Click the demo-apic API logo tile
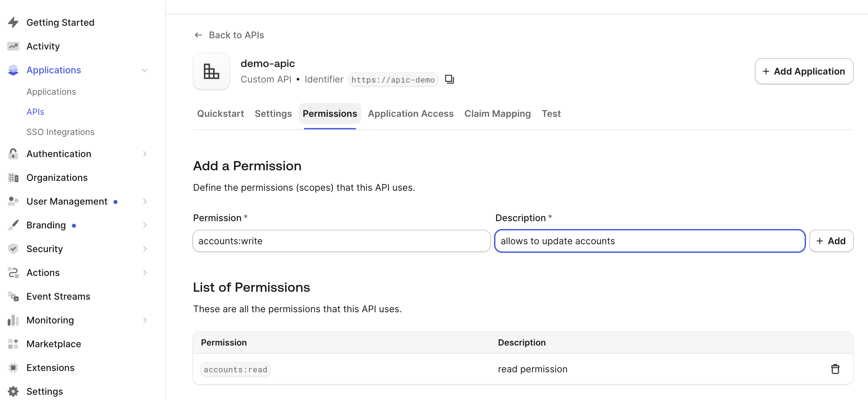Viewport: 868px width, 400px height. pos(211,71)
